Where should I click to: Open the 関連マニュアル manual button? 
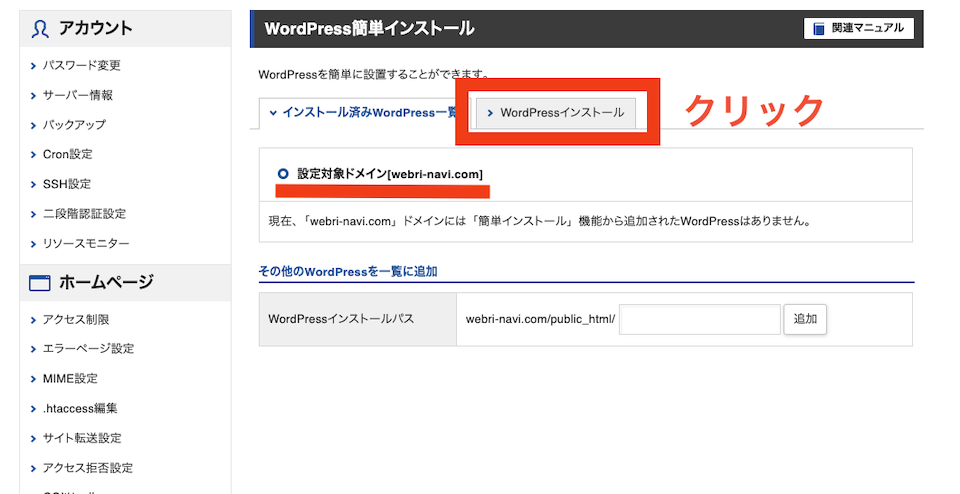858,28
